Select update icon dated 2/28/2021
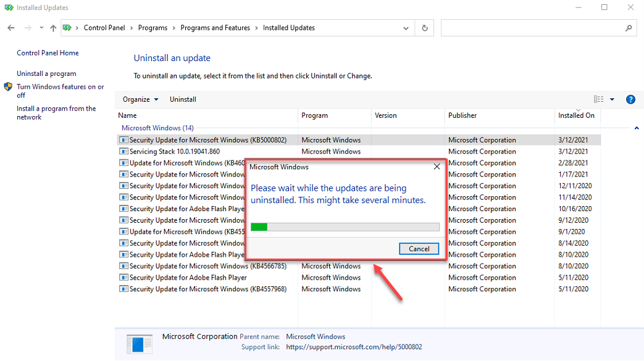The image size is (644, 361). pos(123,163)
